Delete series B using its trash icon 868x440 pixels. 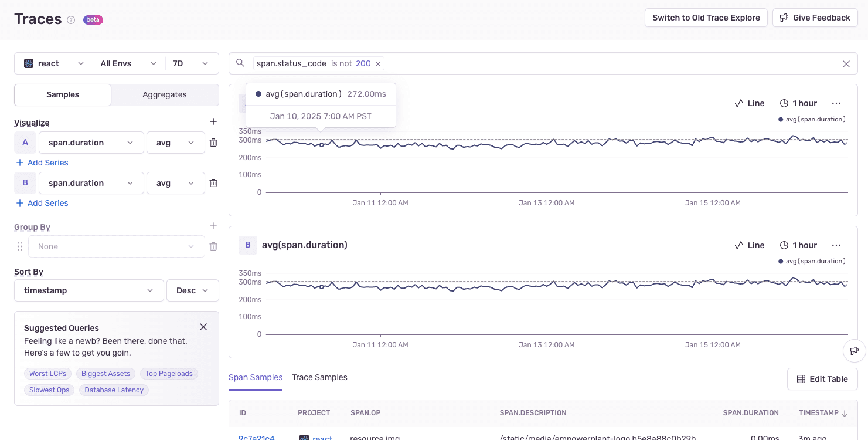coord(213,182)
